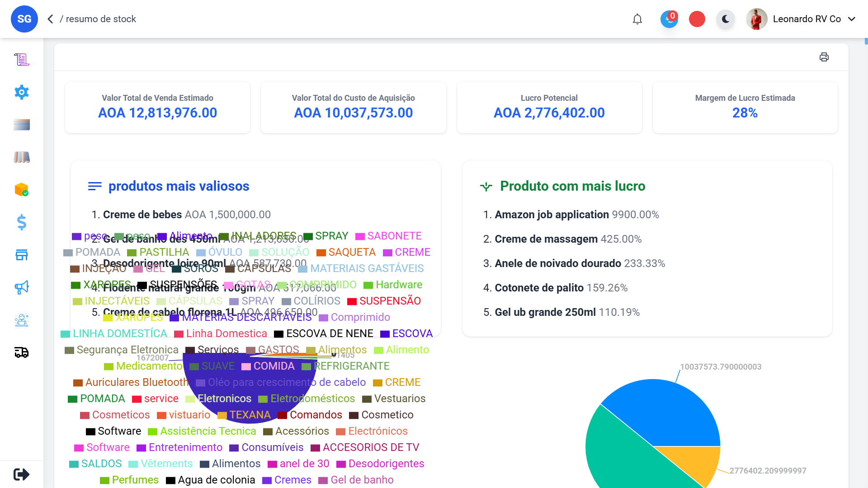Image resolution: width=868 pixels, height=488 pixels.
Task: Toggle the Assistência Tecnica legend item
Action: [202, 431]
